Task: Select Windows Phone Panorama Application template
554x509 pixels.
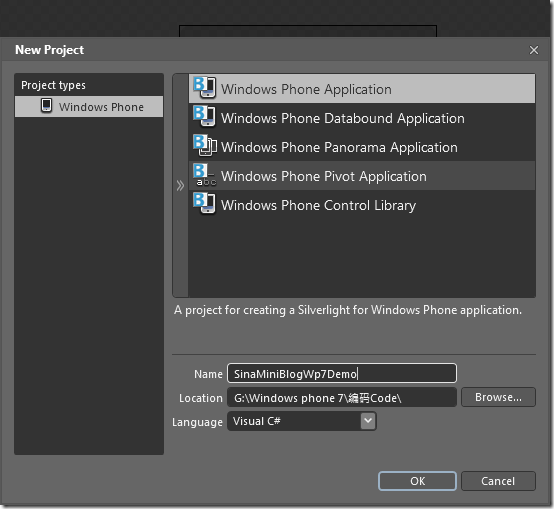Action: 362,147
